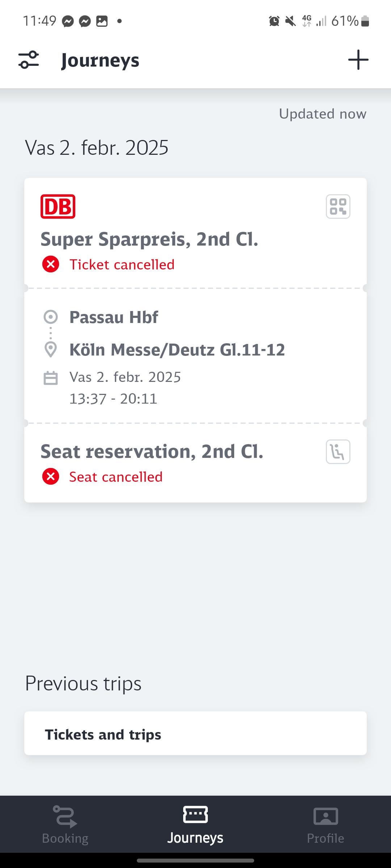Open Seat reservation, 2nd Cl. section
Viewport: 391px width, 868px height.
coord(152,451)
